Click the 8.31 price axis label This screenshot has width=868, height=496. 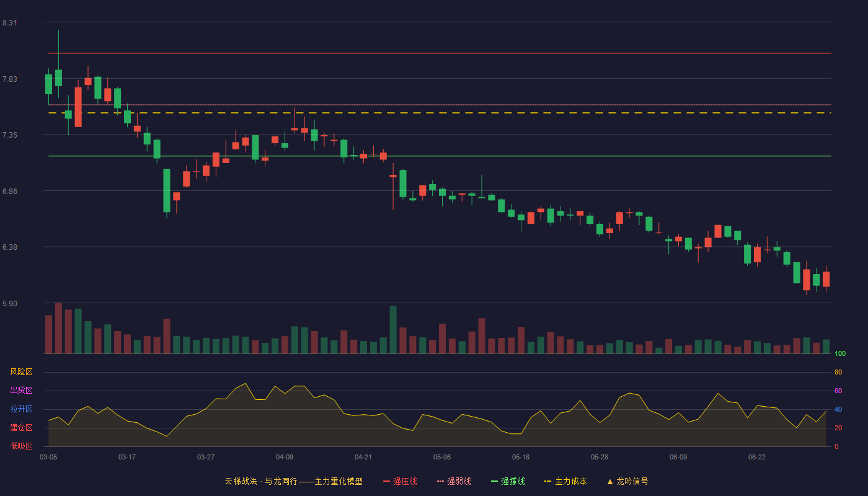click(10, 23)
